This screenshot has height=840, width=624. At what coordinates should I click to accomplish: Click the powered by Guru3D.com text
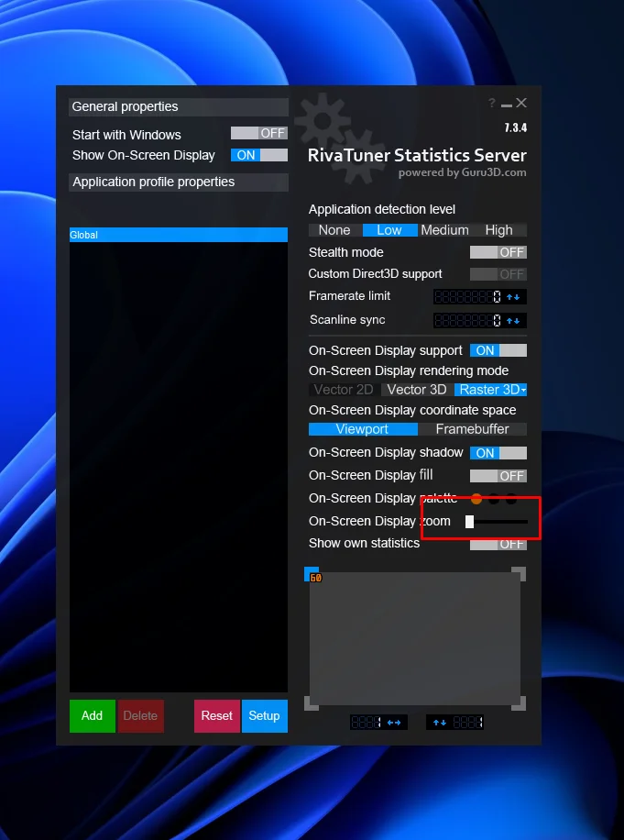pos(463,172)
